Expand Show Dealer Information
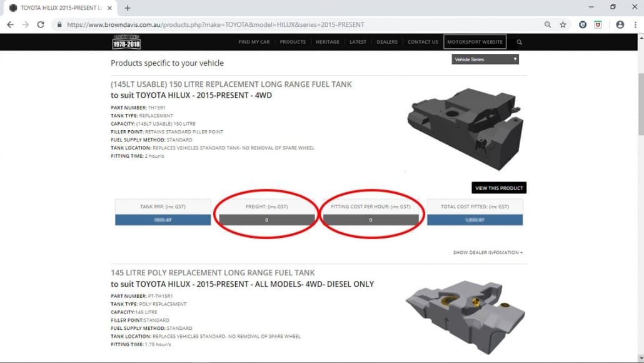The width and height of the screenshot is (644, 363). point(488,252)
